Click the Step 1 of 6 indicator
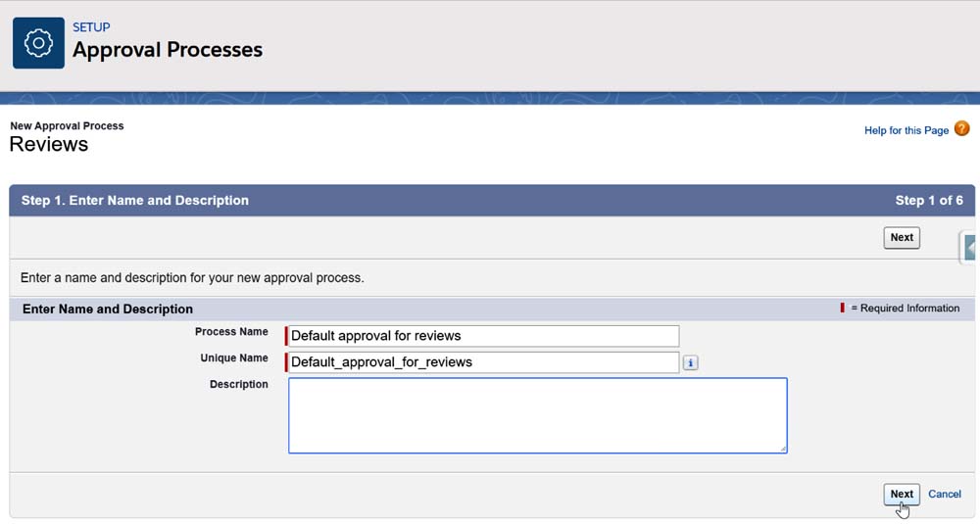 tap(928, 201)
